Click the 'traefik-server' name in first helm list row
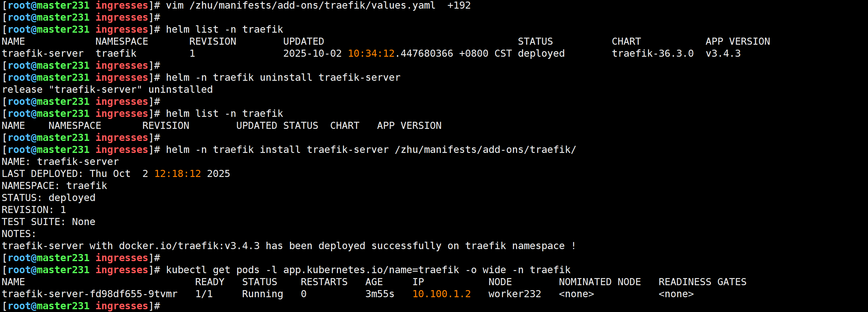The width and height of the screenshot is (868, 312). point(43,54)
